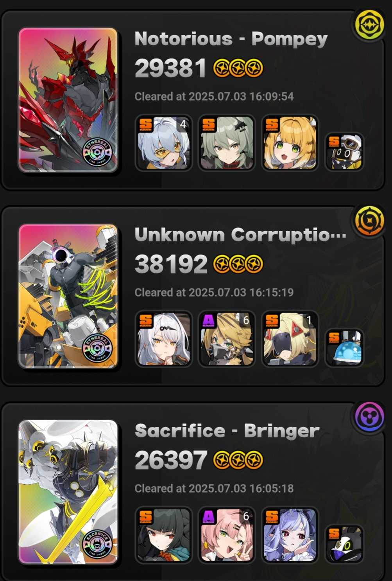
Task: Click the black and white Bangboo icon
Action: 344,544
